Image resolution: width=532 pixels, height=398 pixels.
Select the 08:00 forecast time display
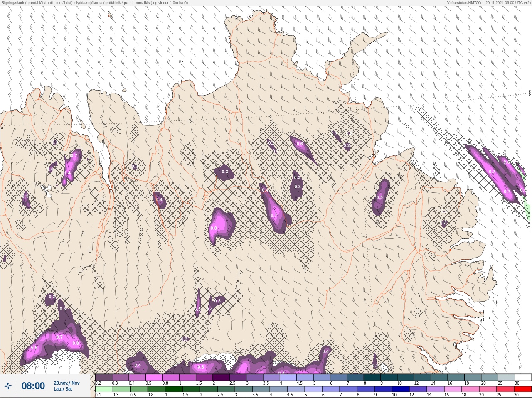tap(33, 386)
